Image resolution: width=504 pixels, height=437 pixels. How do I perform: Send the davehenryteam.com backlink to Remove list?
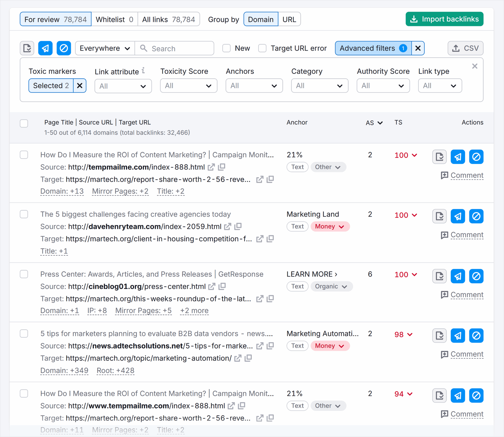458,216
